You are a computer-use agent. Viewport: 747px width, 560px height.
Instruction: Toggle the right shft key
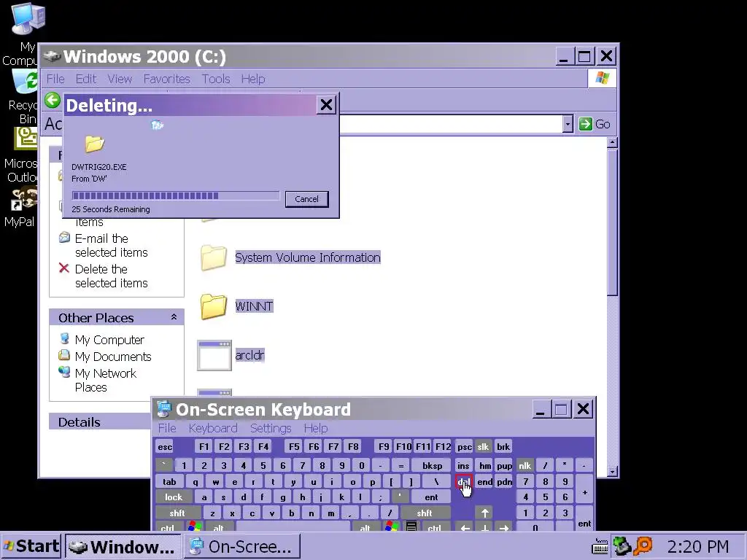(x=425, y=513)
